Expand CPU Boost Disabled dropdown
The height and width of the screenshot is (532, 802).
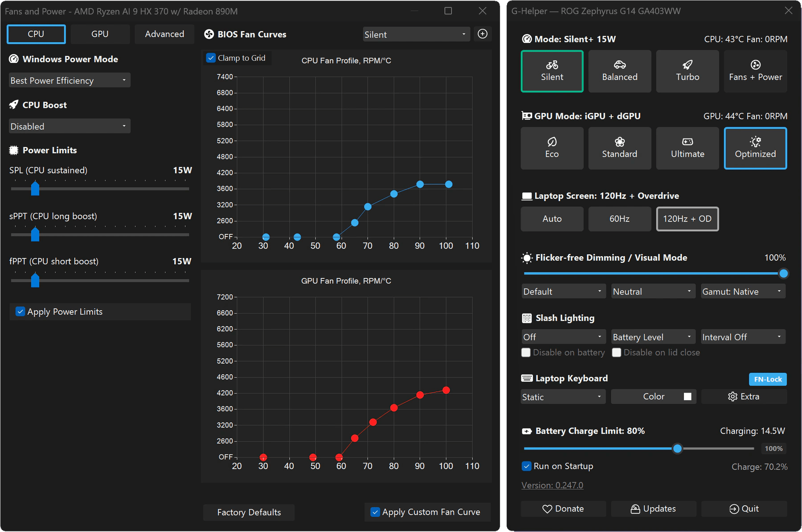(70, 126)
